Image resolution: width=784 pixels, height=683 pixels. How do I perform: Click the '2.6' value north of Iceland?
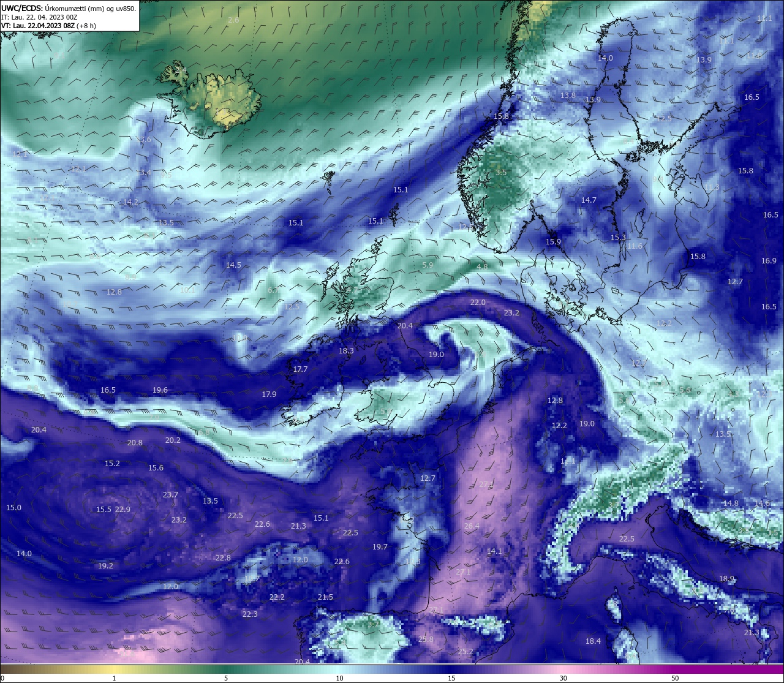pyautogui.click(x=233, y=20)
